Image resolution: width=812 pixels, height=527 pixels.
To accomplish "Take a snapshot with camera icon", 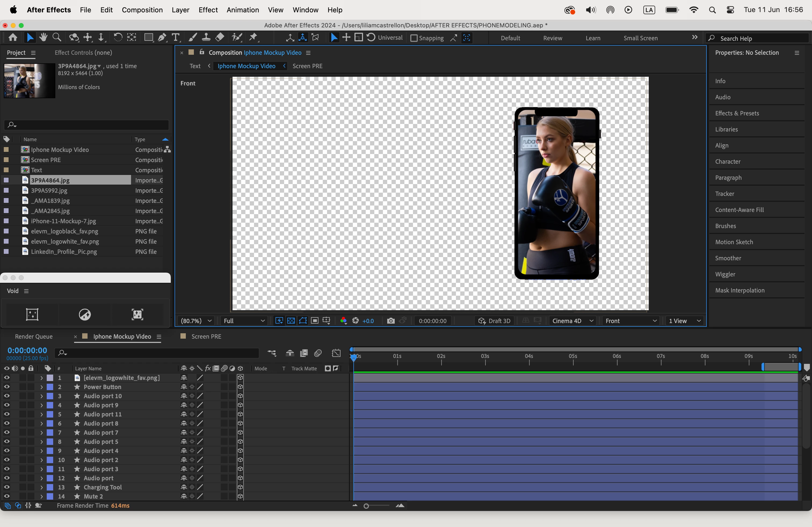I will [x=391, y=321].
